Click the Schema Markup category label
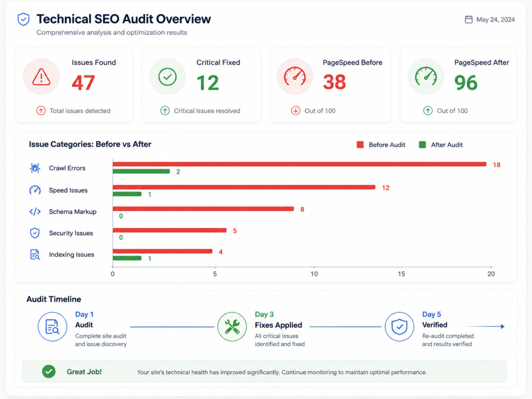Image resolution: width=532 pixels, height=399 pixels. (x=72, y=212)
